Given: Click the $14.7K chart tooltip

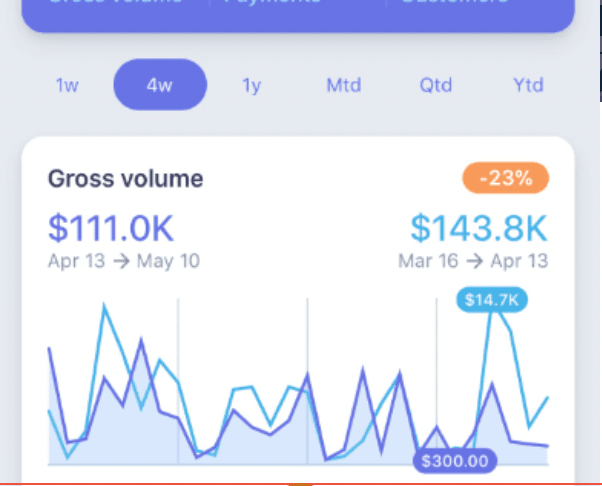Looking at the screenshot, I should tap(492, 299).
